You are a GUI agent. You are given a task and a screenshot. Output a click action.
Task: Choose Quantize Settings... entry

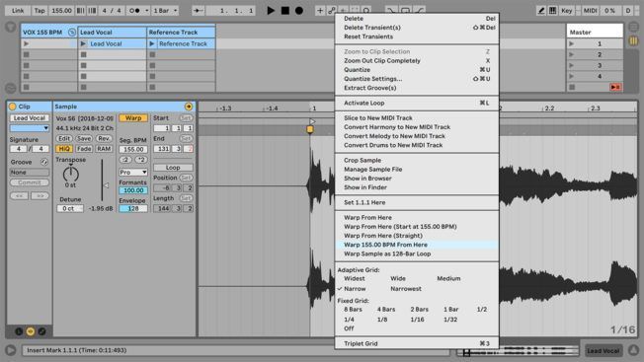[x=417, y=79]
